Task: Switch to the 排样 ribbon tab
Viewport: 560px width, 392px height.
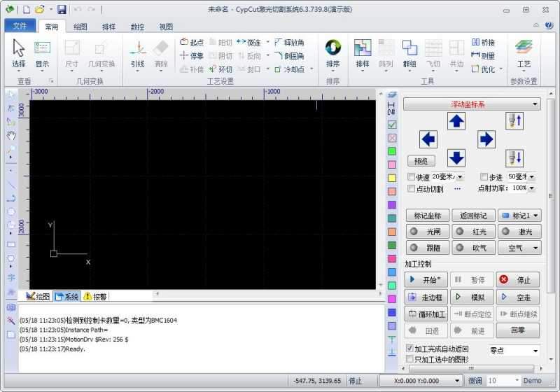Action: (108, 27)
